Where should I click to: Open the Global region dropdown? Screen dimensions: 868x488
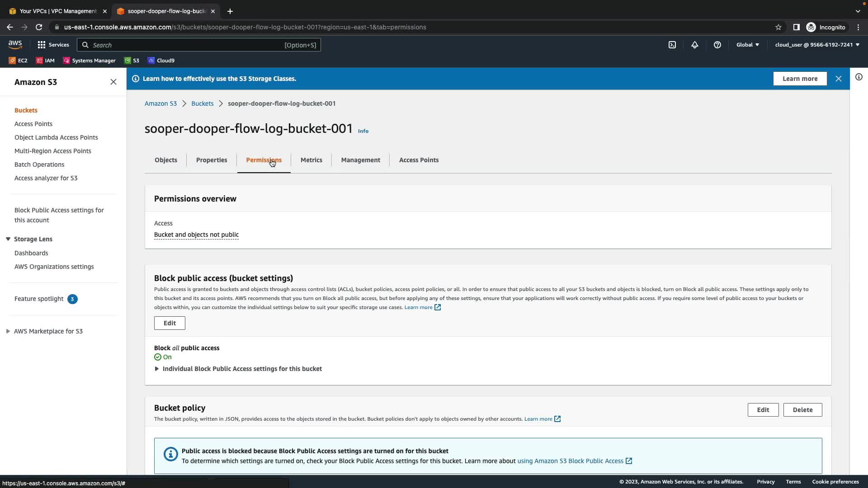pos(747,45)
